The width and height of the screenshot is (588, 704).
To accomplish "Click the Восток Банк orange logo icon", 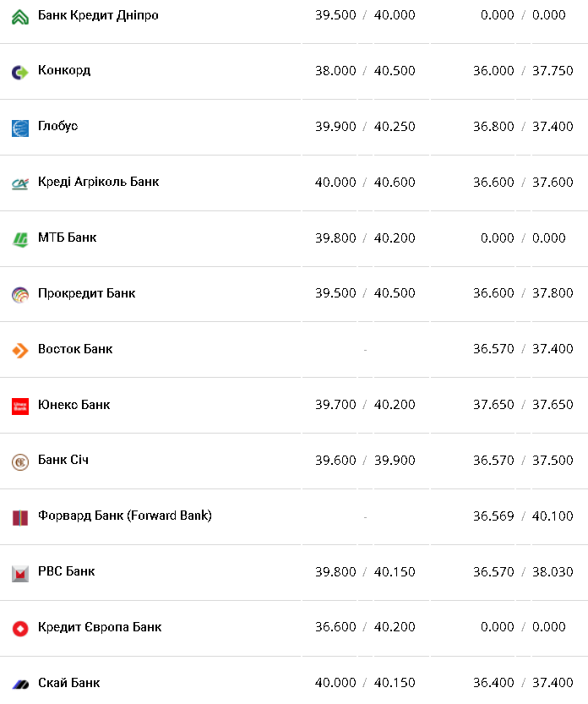I will coord(20,351).
